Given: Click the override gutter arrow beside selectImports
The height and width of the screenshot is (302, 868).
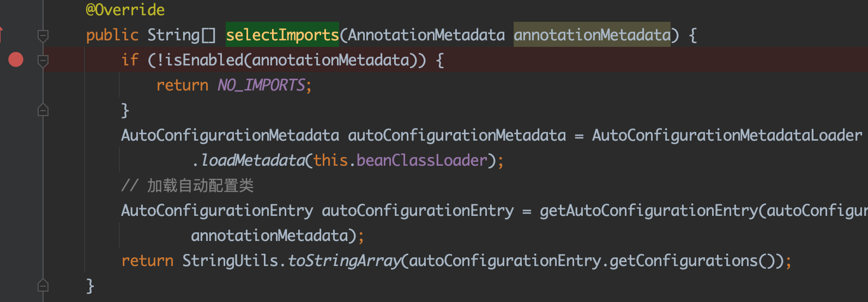Looking at the screenshot, I should click(x=1, y=34).
